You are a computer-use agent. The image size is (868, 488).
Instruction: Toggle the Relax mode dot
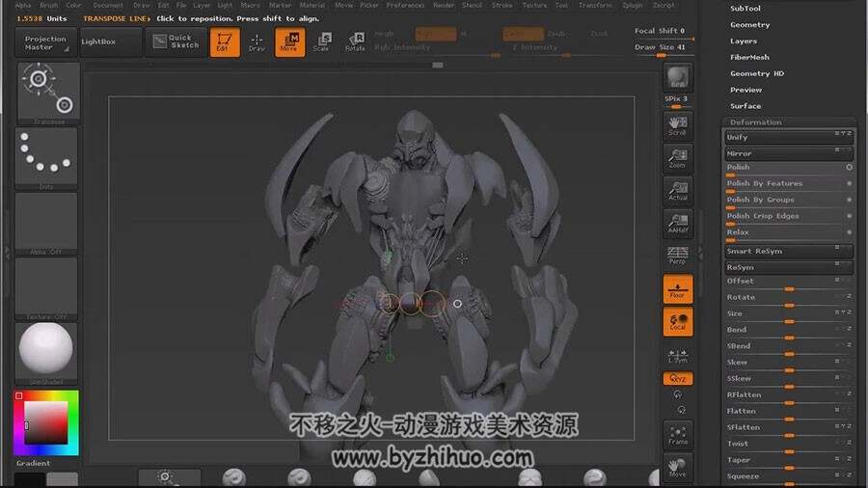click(x=849, y=232)
